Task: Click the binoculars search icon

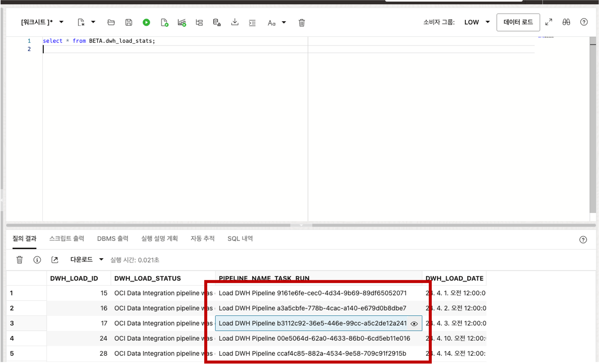Action: (x=566, y=22)
